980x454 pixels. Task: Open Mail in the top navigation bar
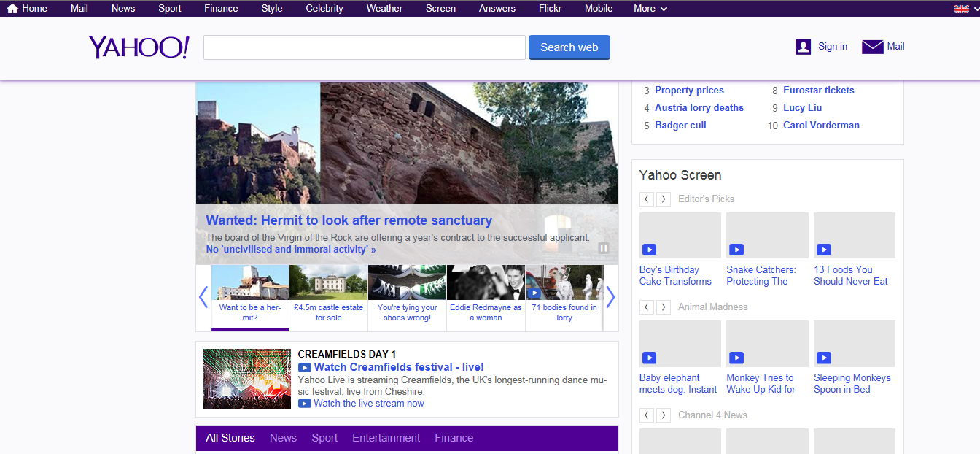click(x=79, y=9)
